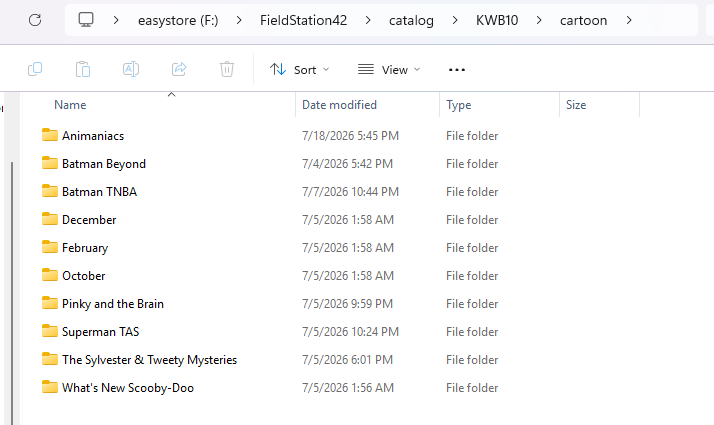Click the This PC monitor icon
The width and height of the screenshot is (714, 425).
tap(86, 20)
